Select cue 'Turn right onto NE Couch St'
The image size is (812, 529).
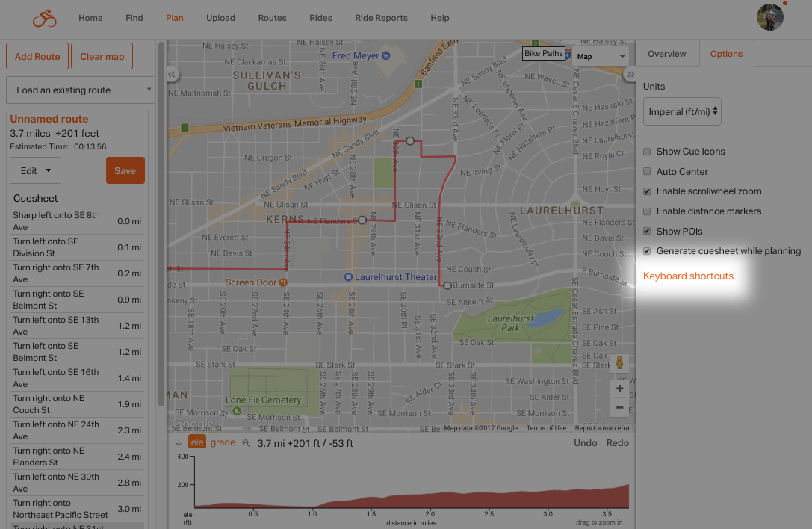(x=77, y=404)
